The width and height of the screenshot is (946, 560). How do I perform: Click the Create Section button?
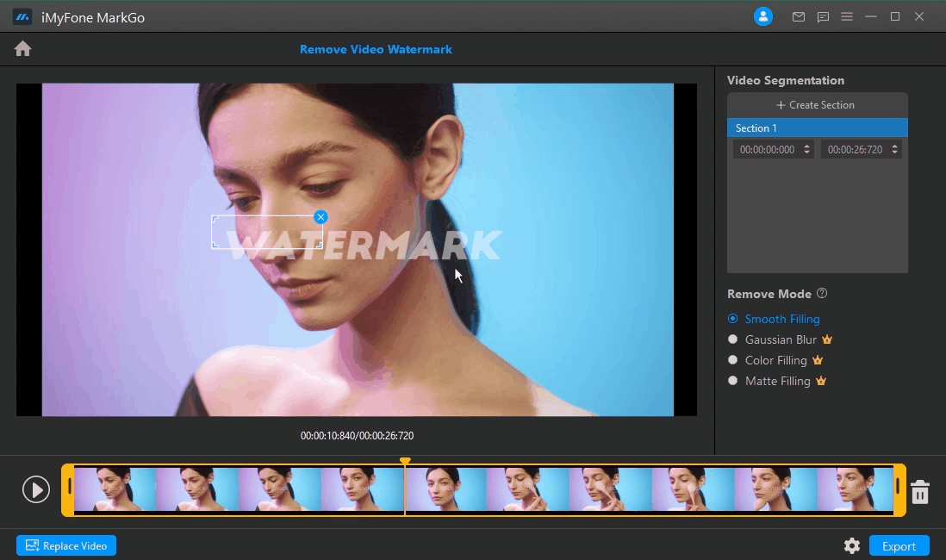pyautogui.click(x=817, y=105)
